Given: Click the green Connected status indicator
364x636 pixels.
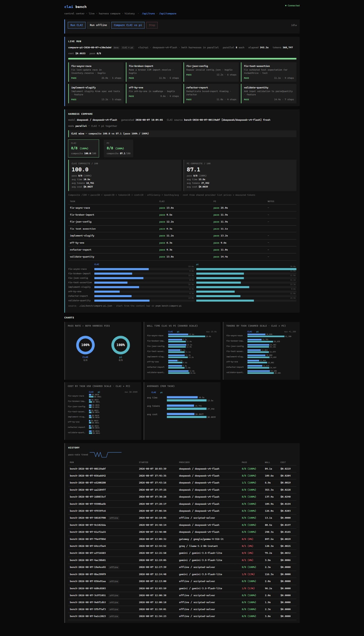Looking at the screenshot, I should pos(292,5).
